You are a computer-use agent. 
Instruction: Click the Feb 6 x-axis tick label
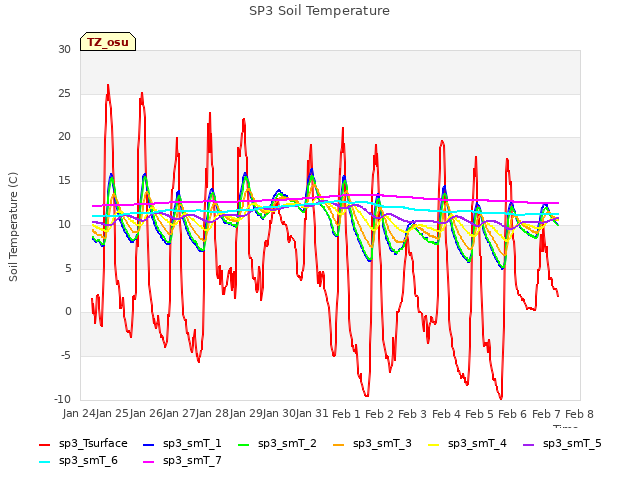tap(513, 414)
